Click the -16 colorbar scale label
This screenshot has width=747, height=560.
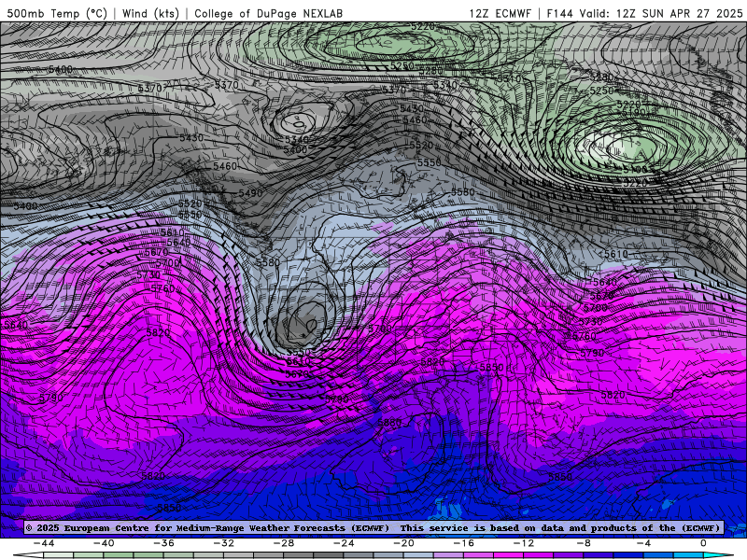coord(463,543)
